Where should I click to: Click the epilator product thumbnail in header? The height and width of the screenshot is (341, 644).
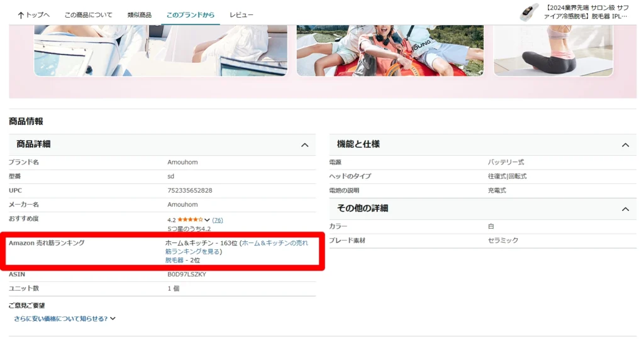click(529, 13)
